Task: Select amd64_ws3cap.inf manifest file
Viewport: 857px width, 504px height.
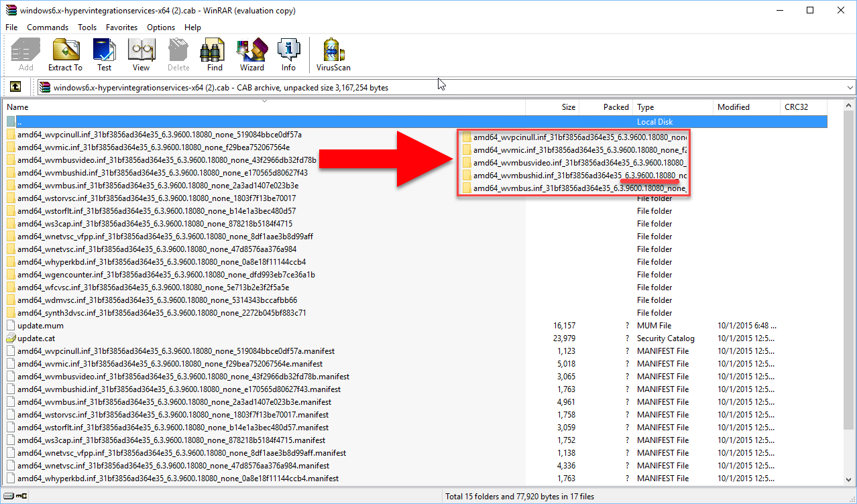Action: click(172, 440)
